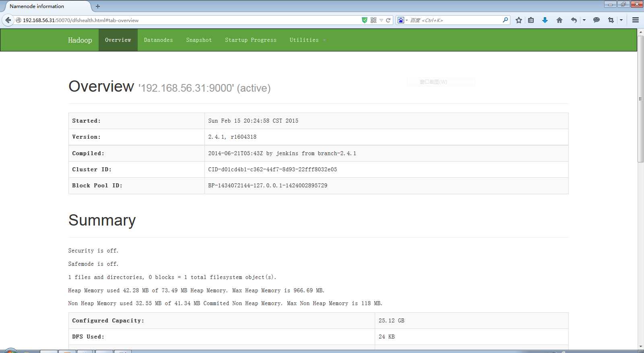Screen dimensions: 644x353
Task: Click the 'DFS Used:' label
Action: coord(88,337)
